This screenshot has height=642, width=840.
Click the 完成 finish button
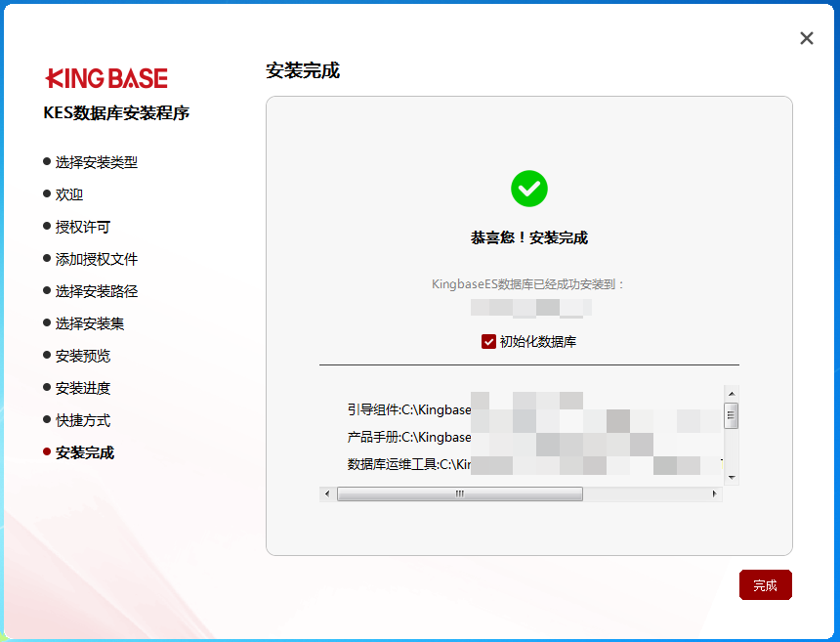pyautogui.click(x=765, y=584)
